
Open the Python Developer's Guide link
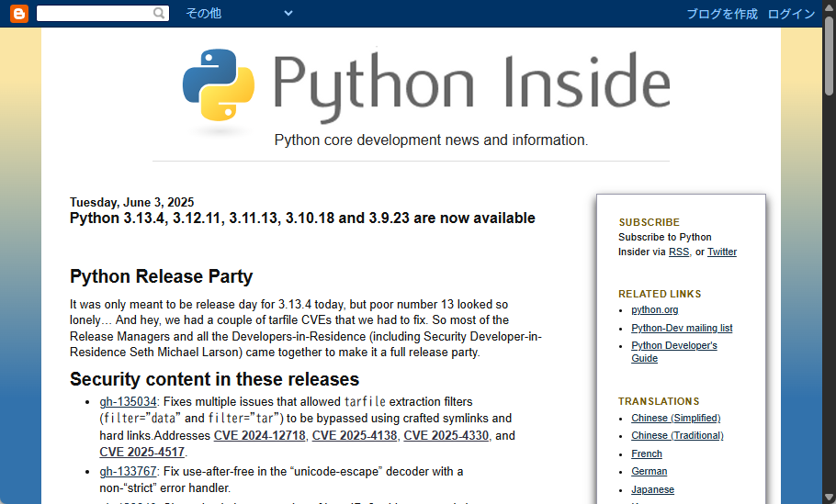click(x=674, y=352)
